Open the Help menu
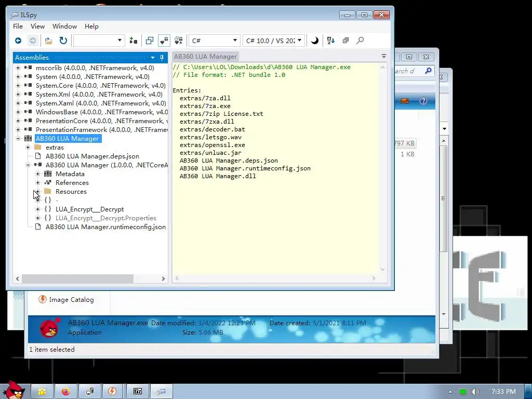Image resolution: width=532 pixels, height=399 pixels. click(91, 26)
